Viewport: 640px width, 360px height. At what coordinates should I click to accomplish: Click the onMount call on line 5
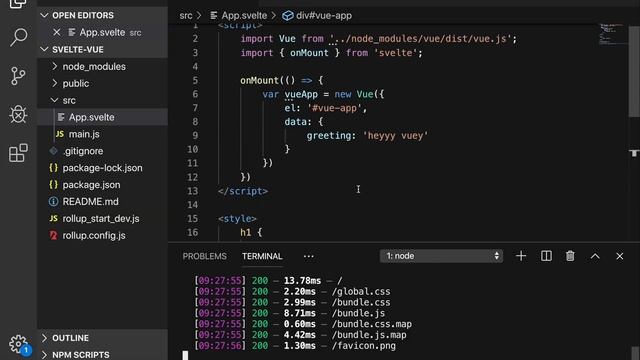[x=259, y=80]
